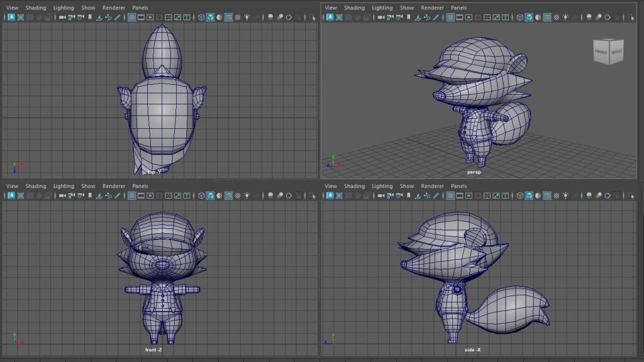Click the Textured display icon in the top panel

click(238, 17)
